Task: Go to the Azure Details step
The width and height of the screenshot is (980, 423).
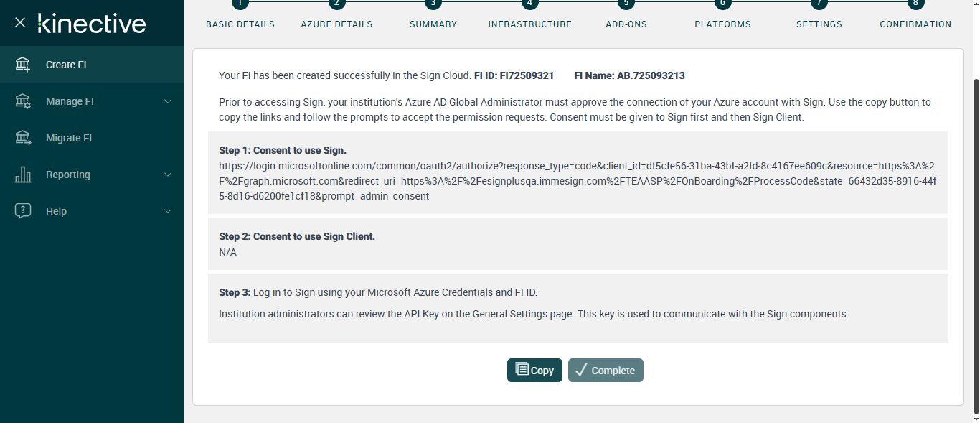Action: pyautogui.click(x=336, y=24)
